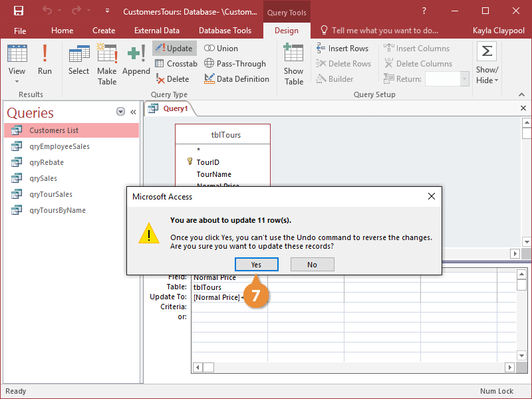Click the Help question mark icon
The image size is (532, 399).
[424, 11]
